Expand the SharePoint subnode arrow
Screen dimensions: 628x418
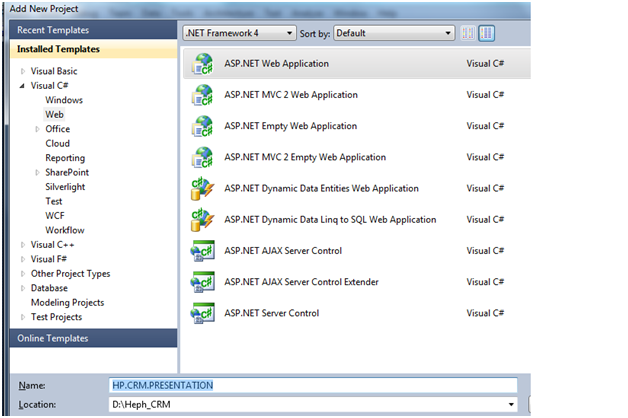[x=37, y=173]
